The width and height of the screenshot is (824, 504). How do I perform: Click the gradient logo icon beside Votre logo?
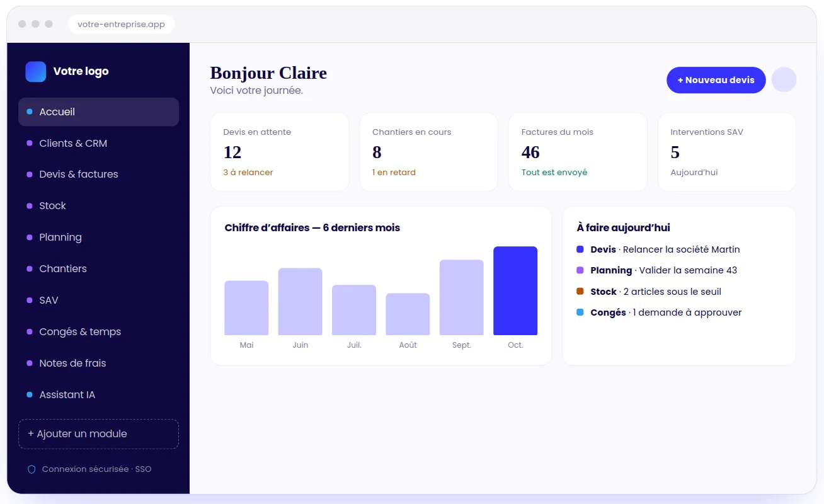[x=36, y=72]
